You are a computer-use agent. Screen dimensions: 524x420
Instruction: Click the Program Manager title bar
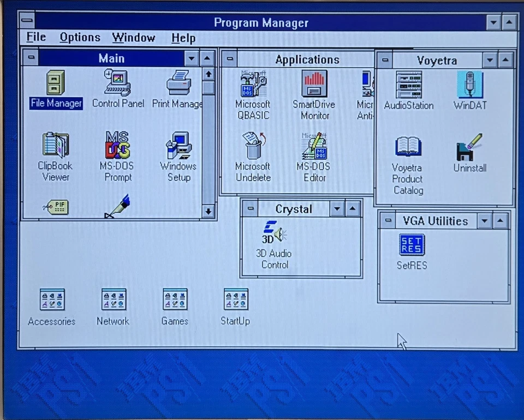(261, 22)
